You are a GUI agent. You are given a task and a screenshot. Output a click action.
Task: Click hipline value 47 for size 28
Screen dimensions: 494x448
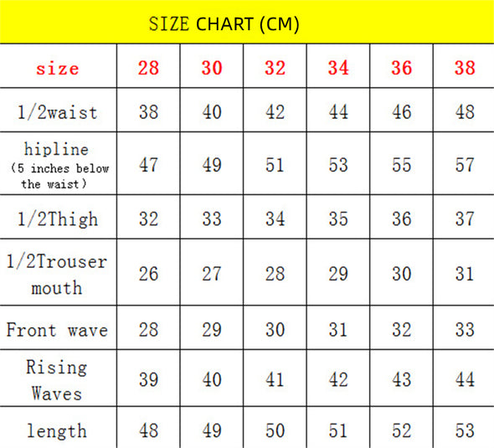pyautogui.click(x=148, y=165)
